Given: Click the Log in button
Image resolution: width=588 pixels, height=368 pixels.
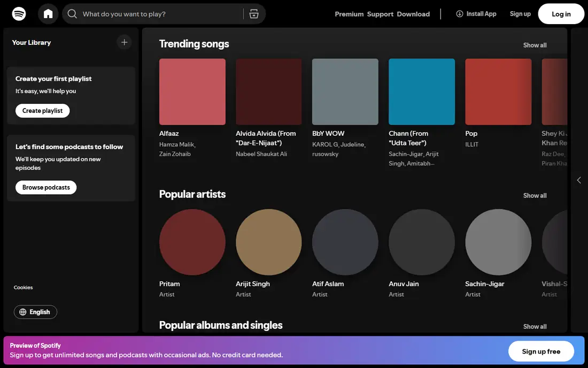Looking at the screenshot, I should pyautogui.click(x=561, y=14).
